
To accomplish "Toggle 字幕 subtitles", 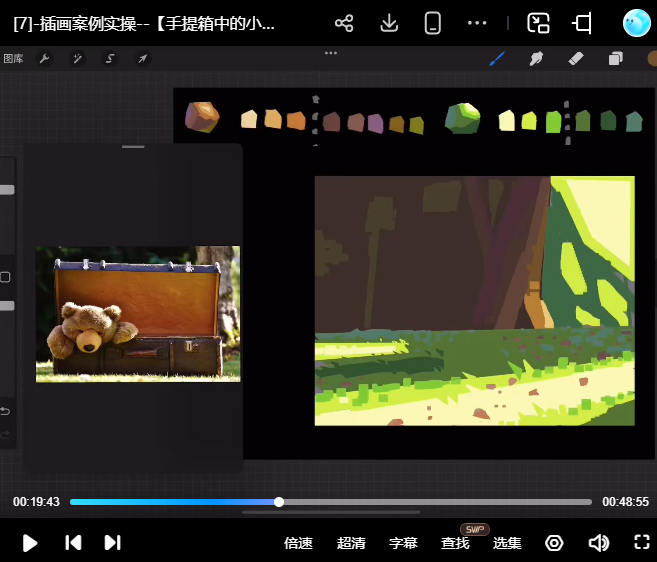I will click(x=403, y=543).
